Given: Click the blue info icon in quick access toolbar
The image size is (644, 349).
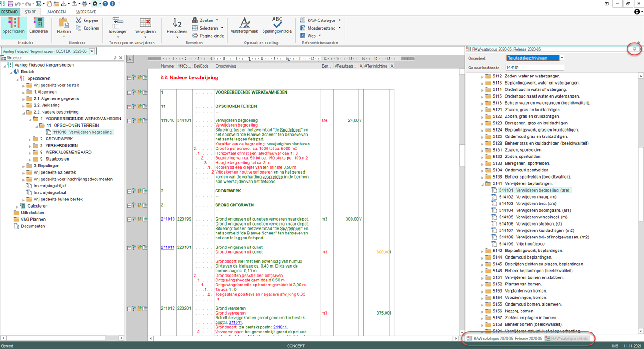Looking at the screenshot, I should [112, 4].
